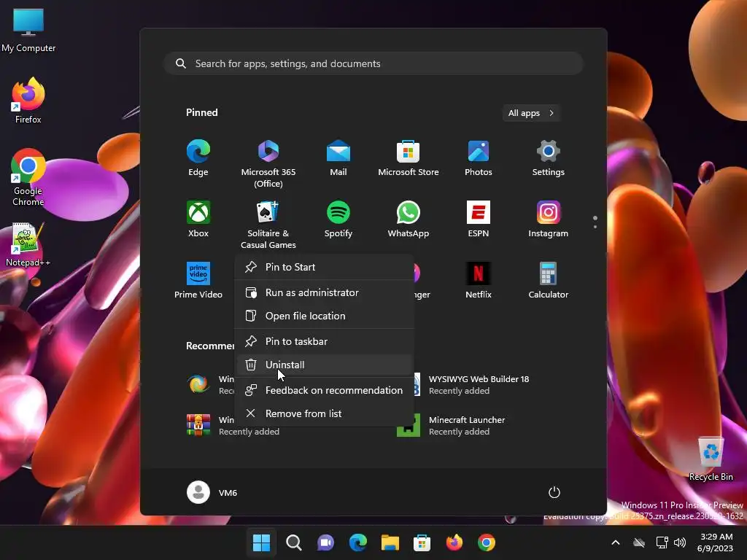Open the Netflix pinned app
This screenshot has height=560, width=747.
point(479,281)
